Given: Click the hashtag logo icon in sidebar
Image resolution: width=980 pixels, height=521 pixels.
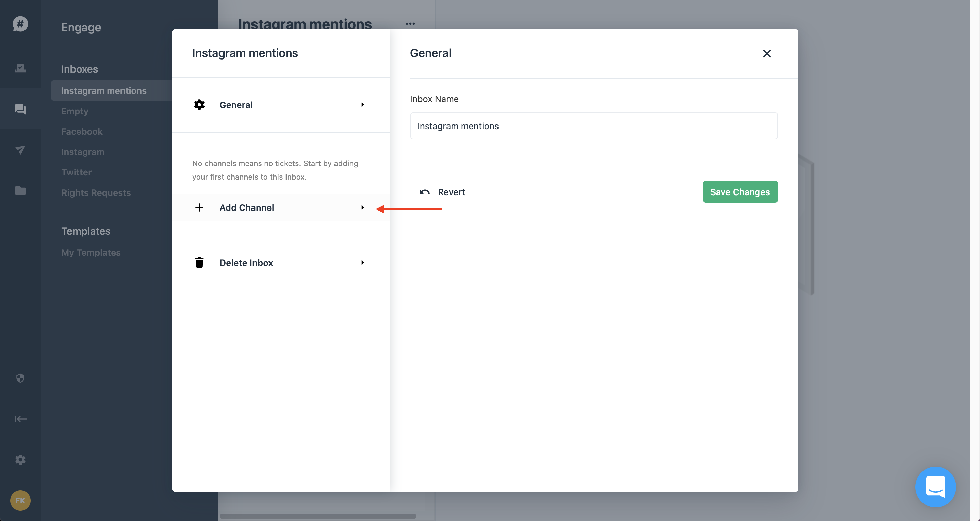Looking at the screenshot, I should pyautogui.click(x=20, y=24).
